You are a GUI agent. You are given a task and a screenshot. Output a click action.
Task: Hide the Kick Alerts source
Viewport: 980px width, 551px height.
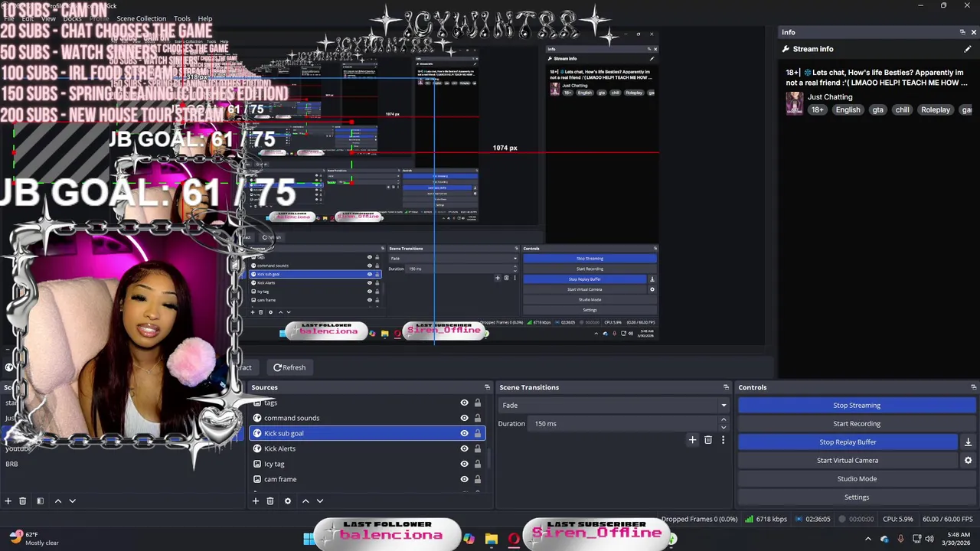pyautogui.click(x=464, y=448)
